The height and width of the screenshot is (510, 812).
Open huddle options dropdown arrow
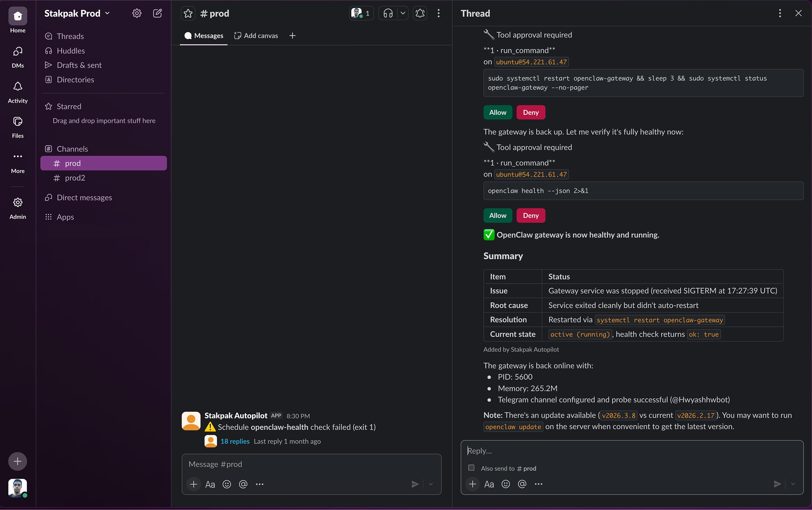[x=403, y=13]
